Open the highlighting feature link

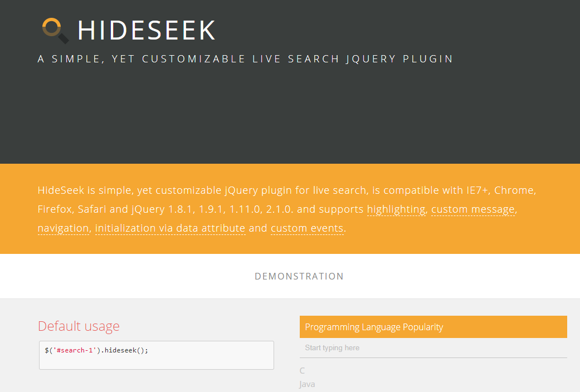396,209
